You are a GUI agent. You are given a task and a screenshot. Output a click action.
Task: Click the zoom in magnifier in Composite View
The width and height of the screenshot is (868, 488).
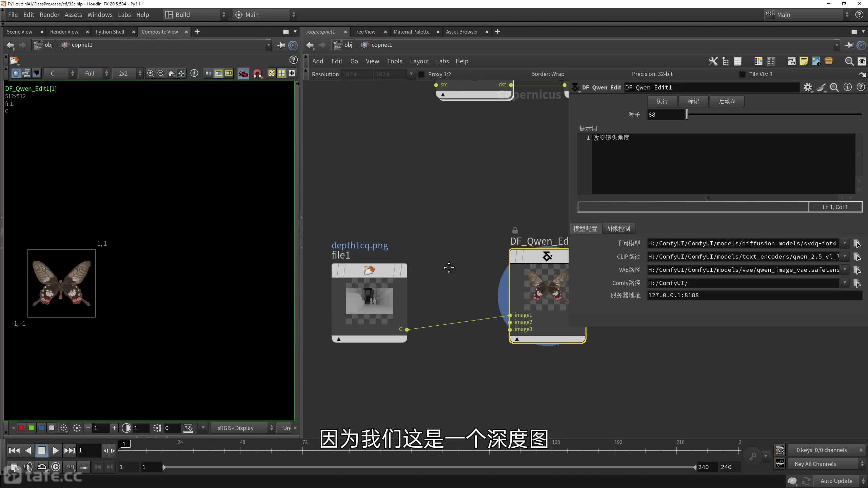click(151, 73)
